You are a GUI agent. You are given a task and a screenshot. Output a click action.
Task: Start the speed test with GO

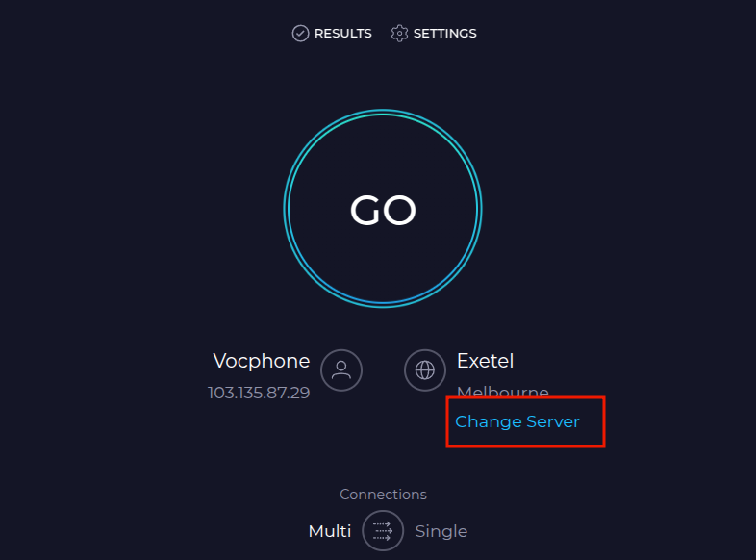click(383, 210)
